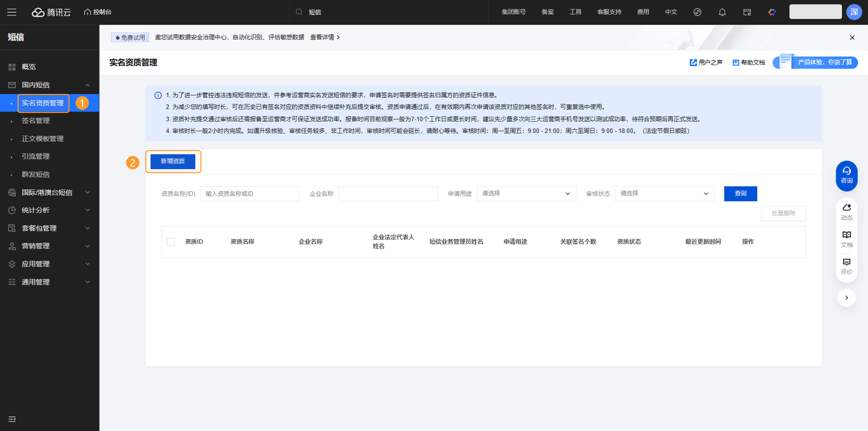Toggle the select-all checkbox in table header
868x431 pixels.
click(x=171, y=242)
